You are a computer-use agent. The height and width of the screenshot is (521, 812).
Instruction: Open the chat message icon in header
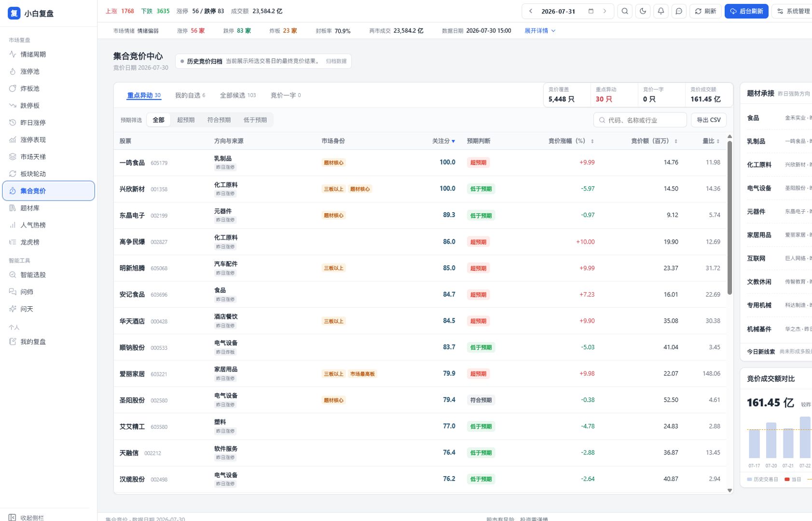(679, 11)
